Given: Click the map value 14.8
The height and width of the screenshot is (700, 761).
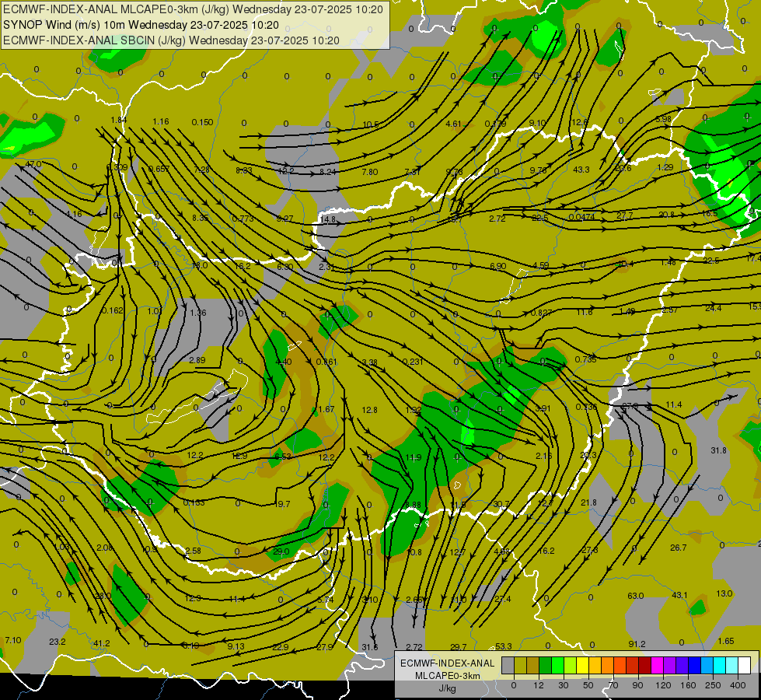Looking at the screenshot, I should coord(327,219).
